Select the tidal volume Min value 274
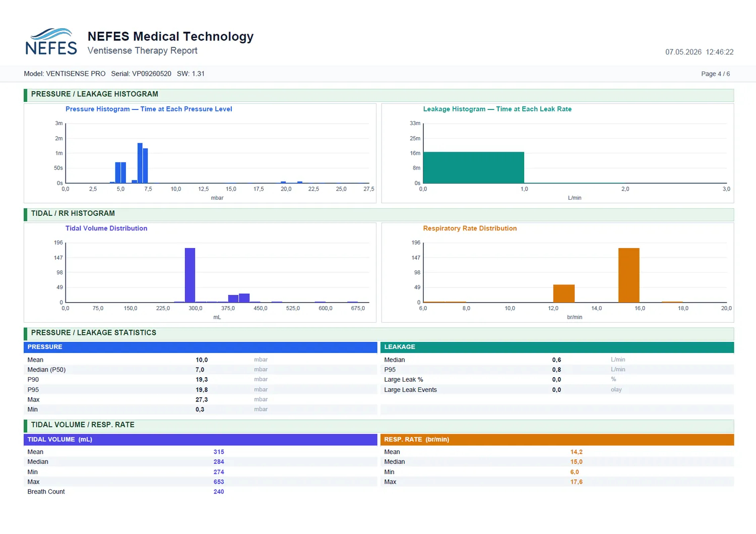Image resolution: width=756 pixels, height=534 pixels. point(219,472)
